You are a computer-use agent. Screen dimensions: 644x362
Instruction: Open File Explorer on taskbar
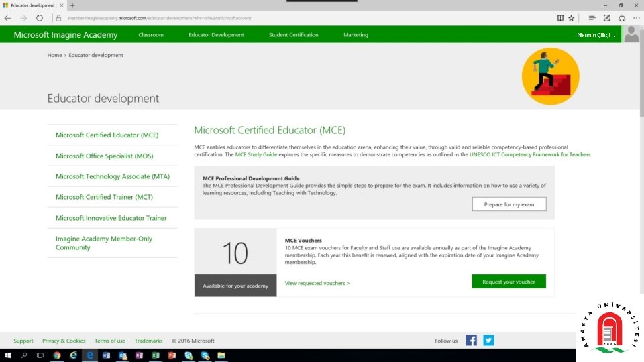(x=221, y=355)
